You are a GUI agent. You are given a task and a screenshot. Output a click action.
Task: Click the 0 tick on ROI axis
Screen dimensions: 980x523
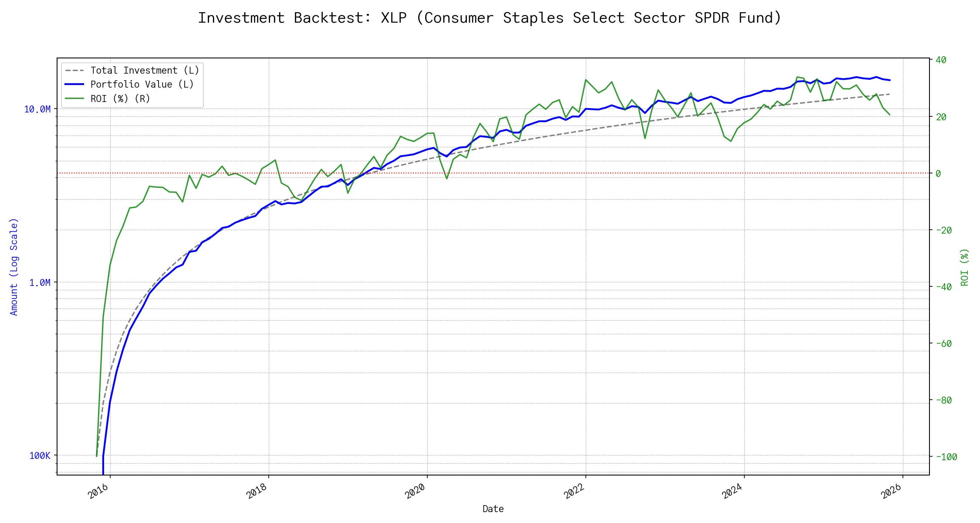pos(938,173)
